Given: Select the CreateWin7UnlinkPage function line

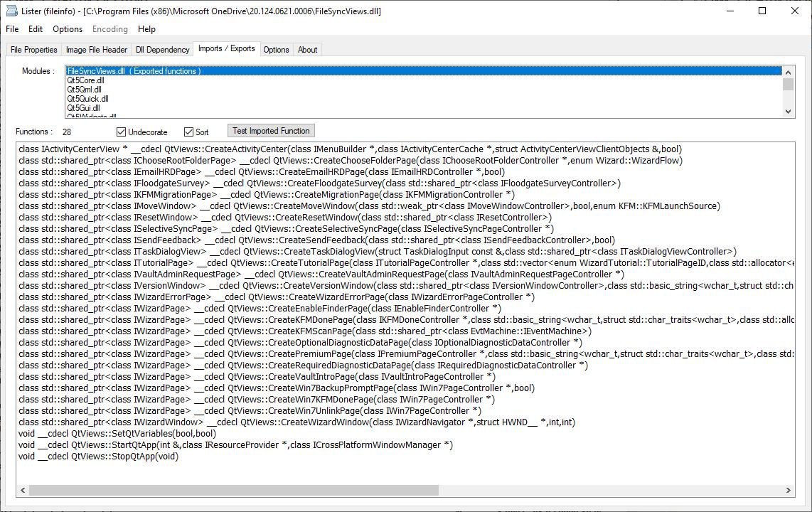Looking at the screenshot, I should pos(250,411).
